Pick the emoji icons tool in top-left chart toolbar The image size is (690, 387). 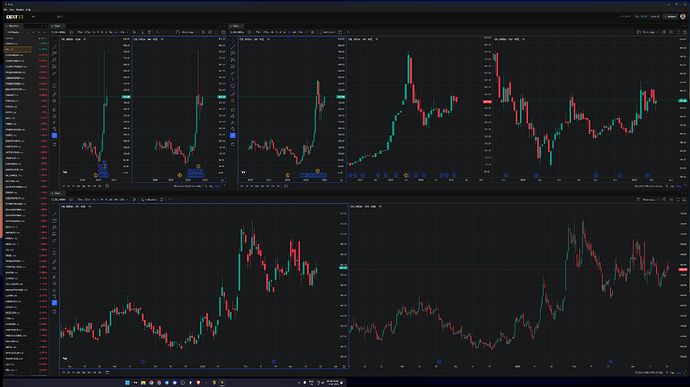tap(55, 86)
